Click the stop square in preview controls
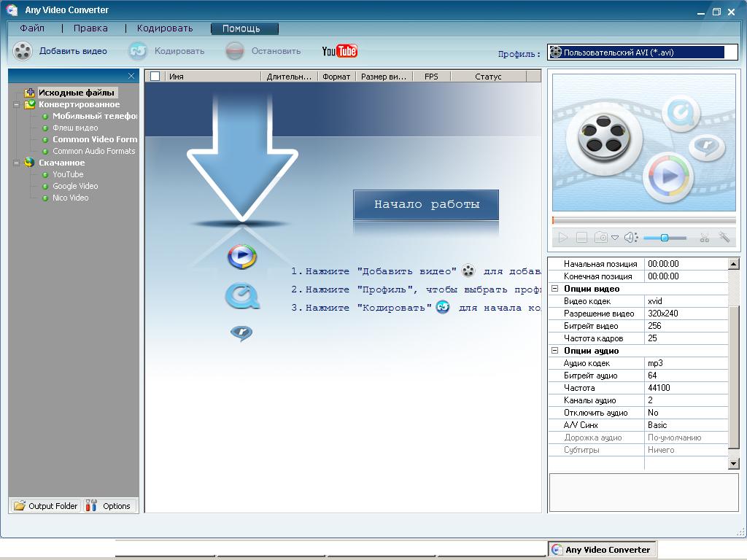Viewport: 747px width, 560px height. [581, 237]
